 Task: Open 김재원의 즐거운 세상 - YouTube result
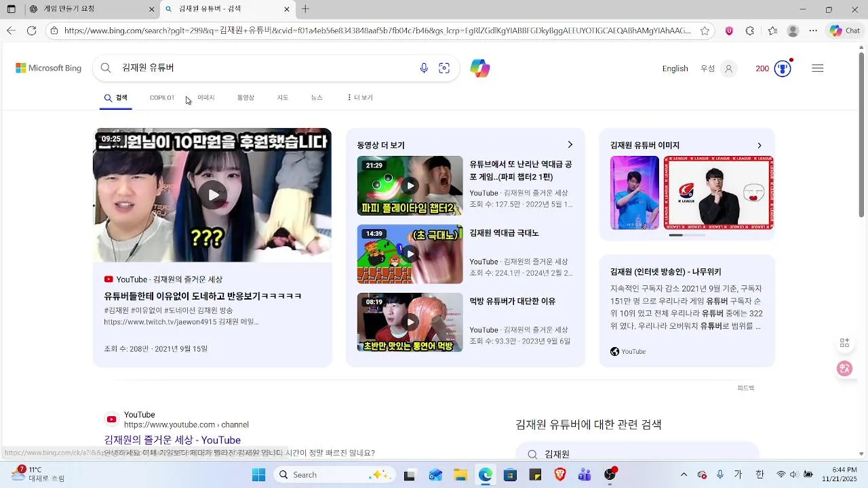click(x=172, y=440)
